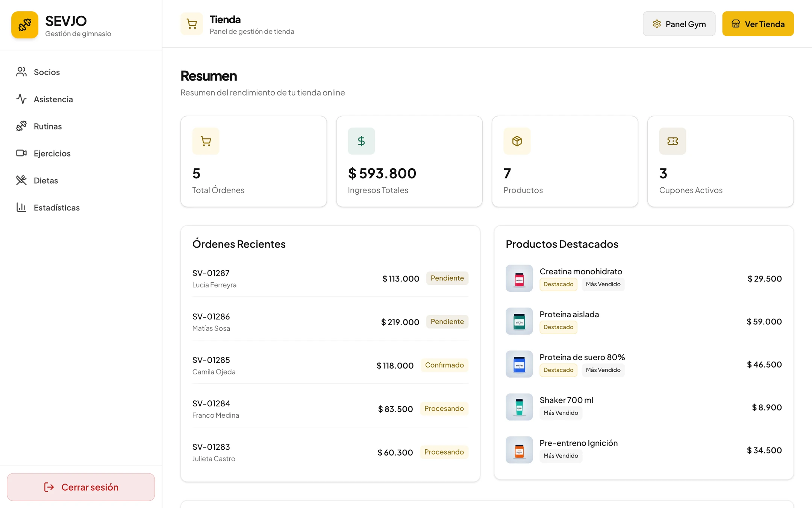The height and width of the screenshot is (508, 812).
Task: Click the SEVJO dumbbell logo icon
Action: tap(25, 25)
